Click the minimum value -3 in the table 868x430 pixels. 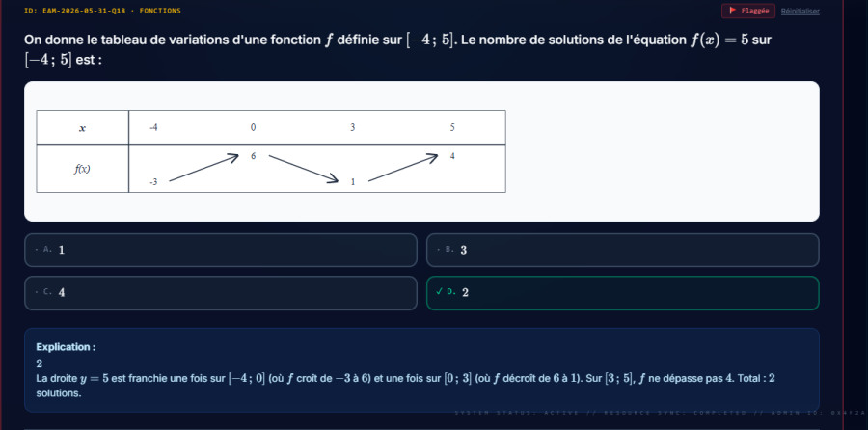click(x=153, y=182)
